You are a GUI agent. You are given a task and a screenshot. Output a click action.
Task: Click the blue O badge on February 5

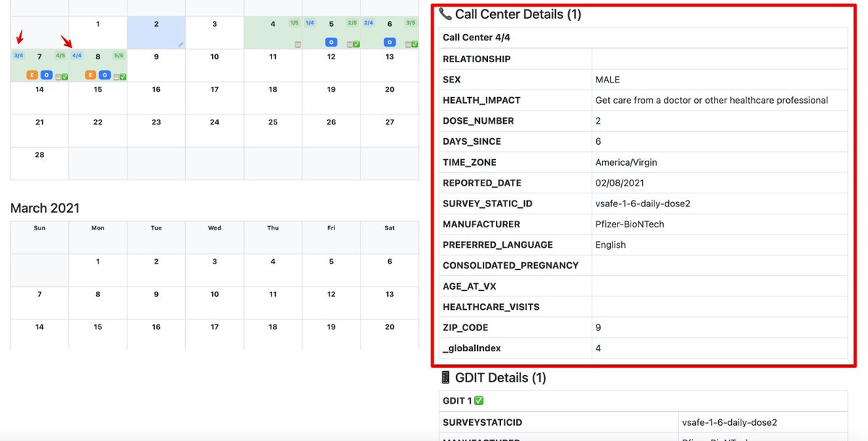click(x=331, y=42)
